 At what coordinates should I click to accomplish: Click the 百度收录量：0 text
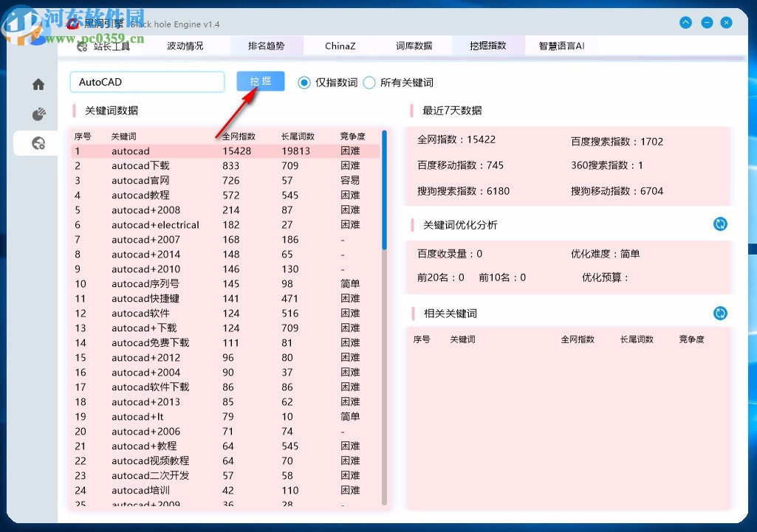click(450, 254)
